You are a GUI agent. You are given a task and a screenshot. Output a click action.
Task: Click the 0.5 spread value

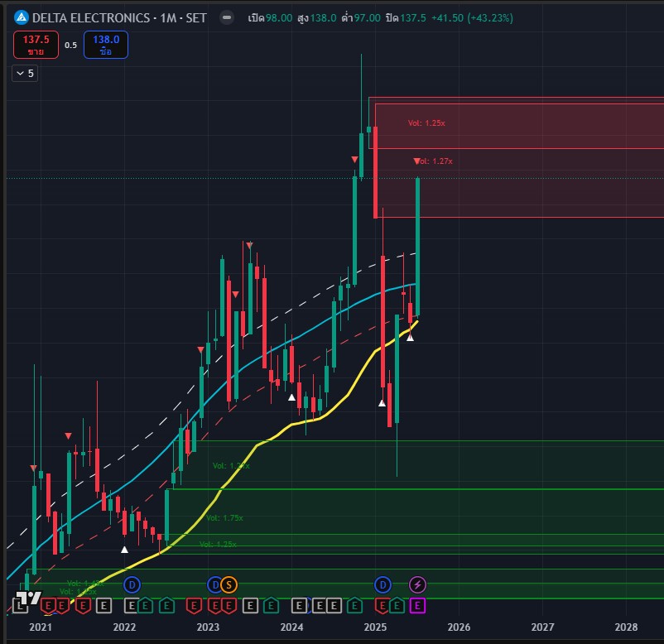coord(70,45)
